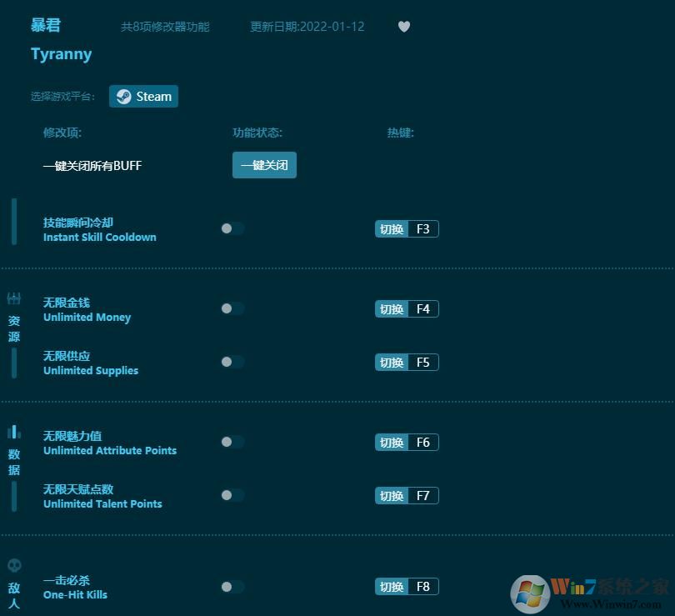Click the enemy skull icon in the sidebar
Screen dimensions: 675x616
pyautogui.click(x=13, y=564)
